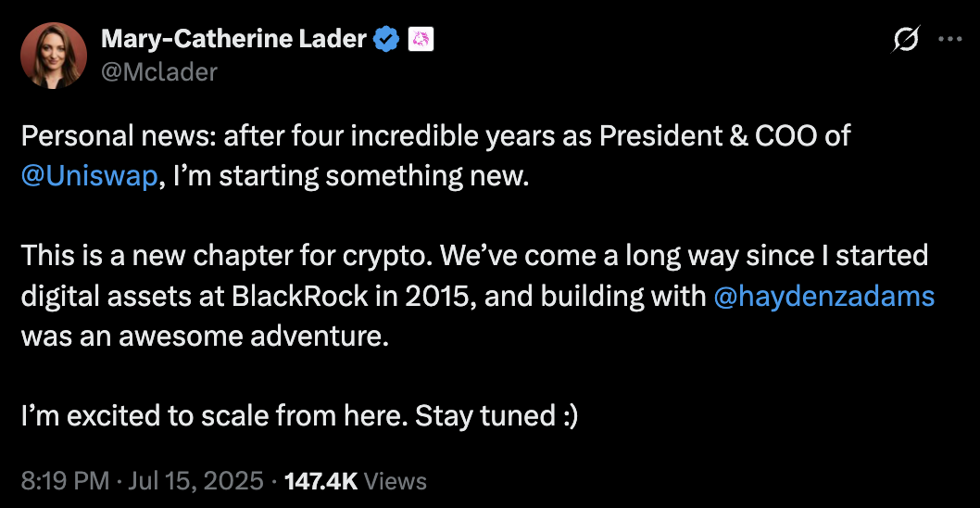The image size is (980, 508).
Task: Click the blue verified checkmark badge
Action: [x=386, y=39]
